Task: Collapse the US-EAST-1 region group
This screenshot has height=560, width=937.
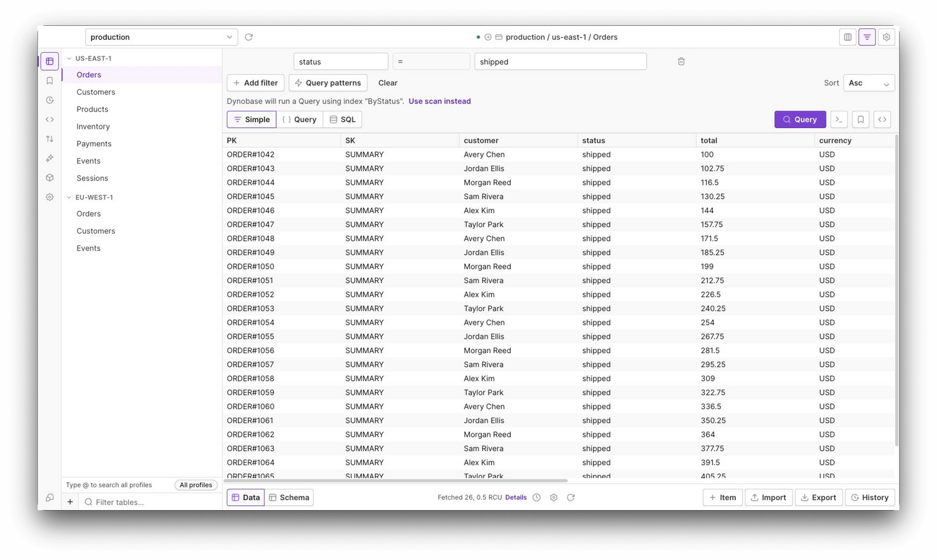Action: click(69, 58)
